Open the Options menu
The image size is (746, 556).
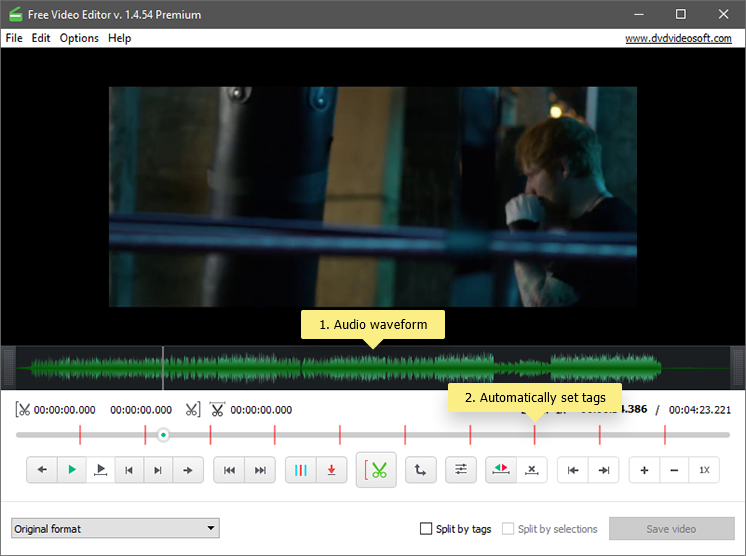tap(79, 38)
